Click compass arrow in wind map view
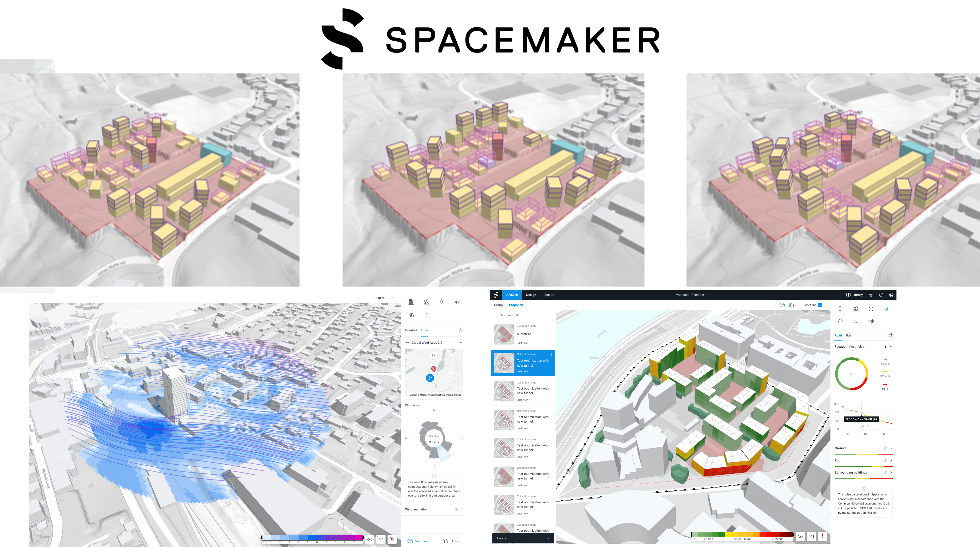The image size is (980, 547). click(392, 539)
